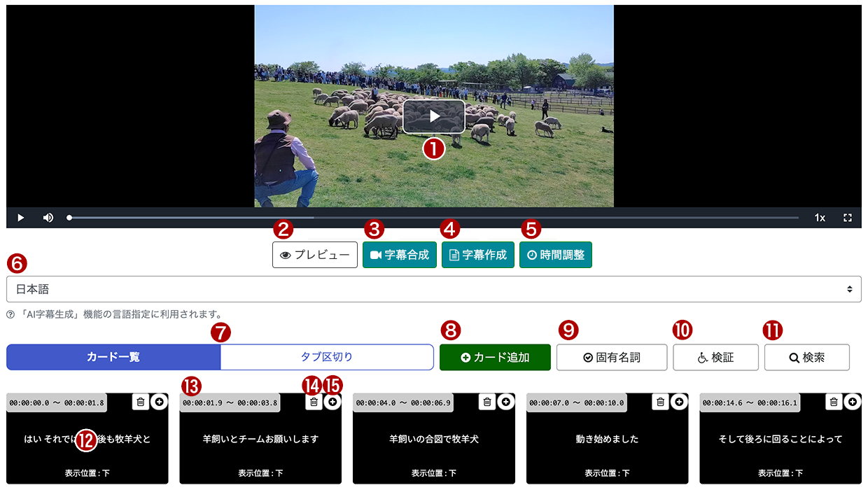Open subtitle preview via the プレビュー button
This screenshot has height=490, width=868.
click(x=314, y=255)
